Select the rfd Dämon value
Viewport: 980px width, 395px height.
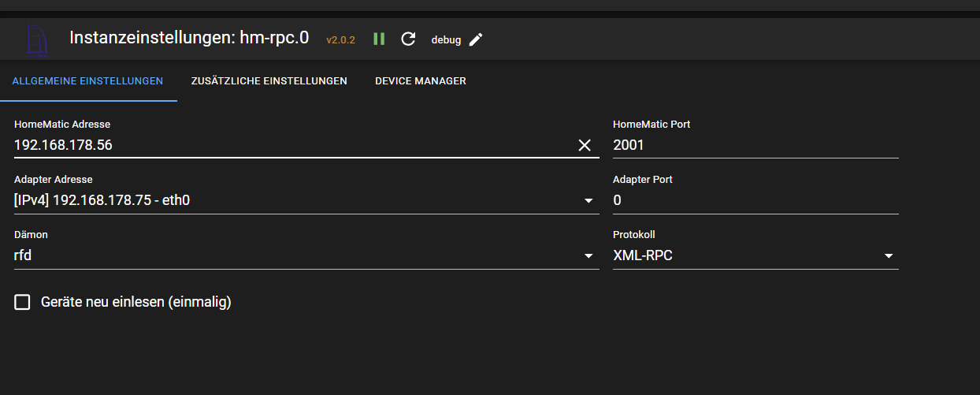pos(24,256)
